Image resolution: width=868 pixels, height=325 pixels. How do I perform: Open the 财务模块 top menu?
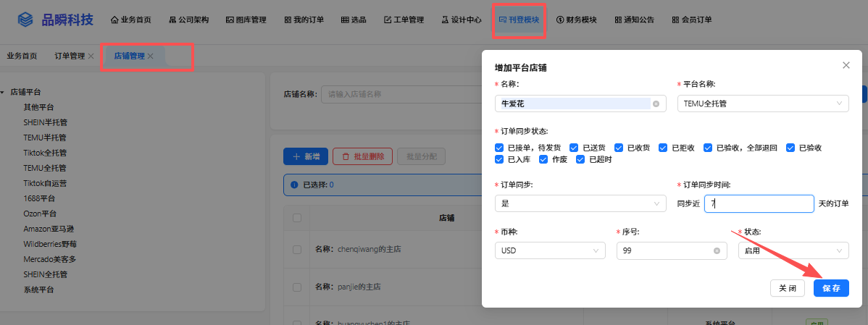(577, 20)
